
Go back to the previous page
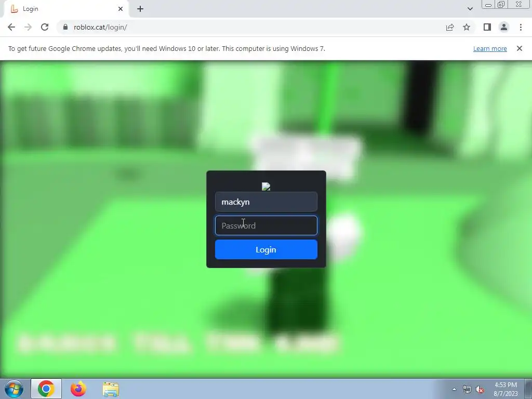pyautogui.click(x=11, y=27)
